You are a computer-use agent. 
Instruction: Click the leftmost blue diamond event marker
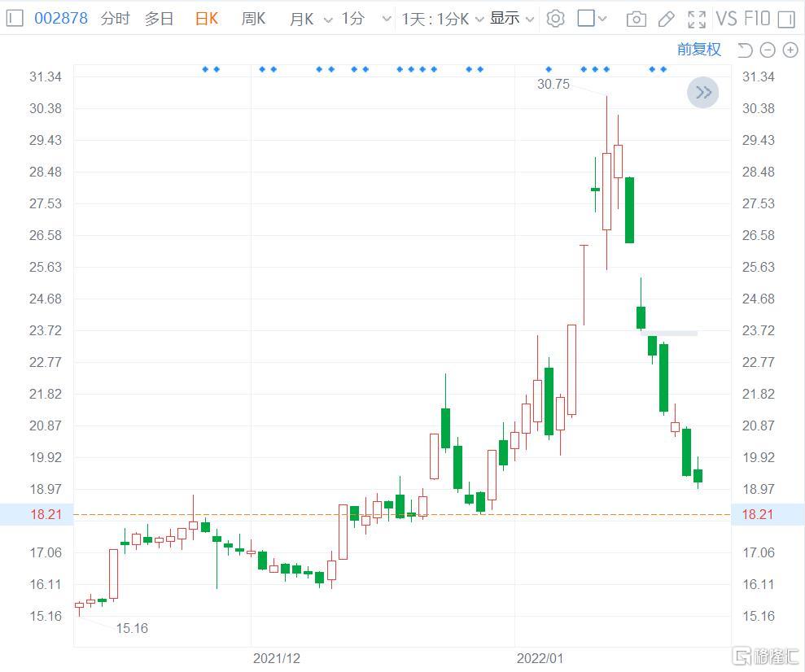205,69
